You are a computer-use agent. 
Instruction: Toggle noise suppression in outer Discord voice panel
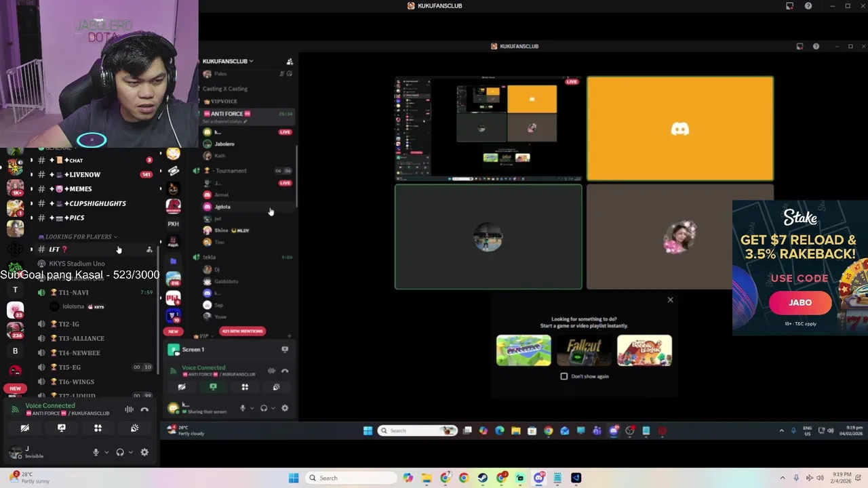coord(129,409)
